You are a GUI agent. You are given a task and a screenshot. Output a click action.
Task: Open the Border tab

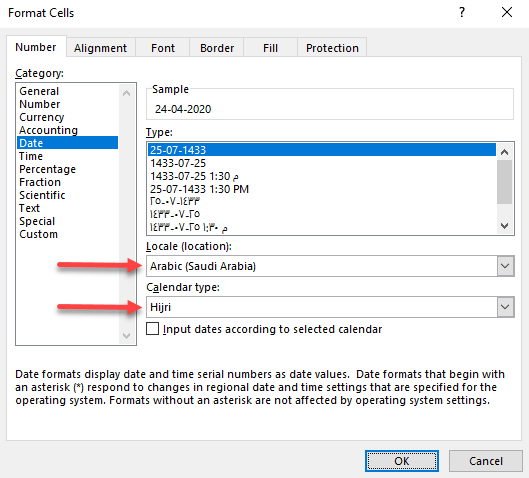(217, 48)
